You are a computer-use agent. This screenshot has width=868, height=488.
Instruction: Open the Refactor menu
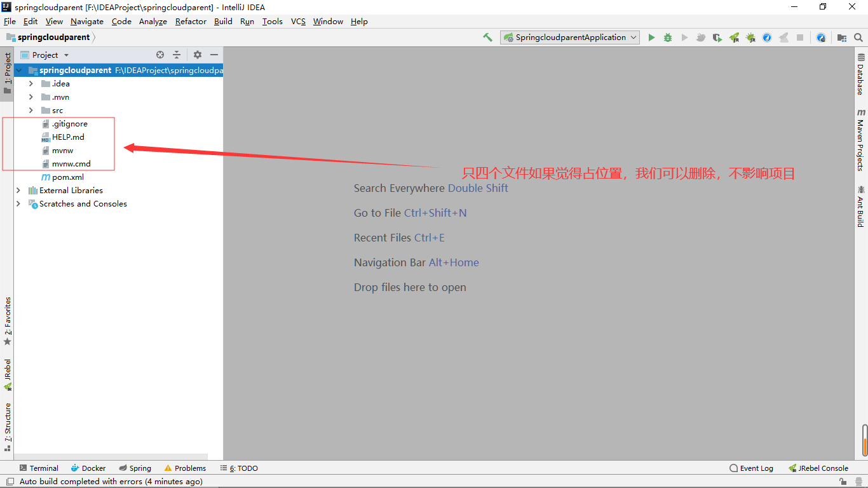click(191, 22)
